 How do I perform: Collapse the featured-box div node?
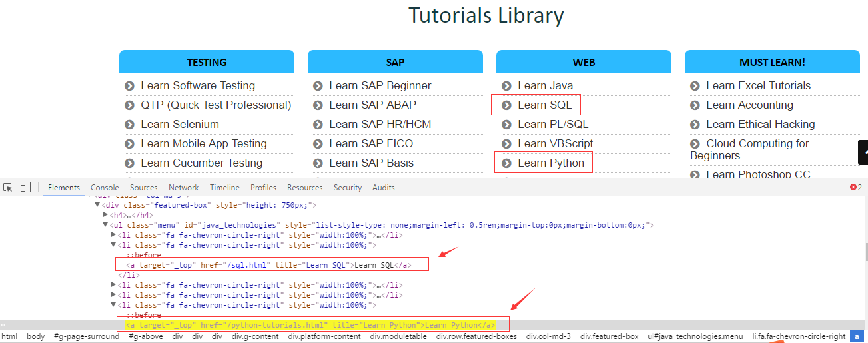[x=97, y=205]
